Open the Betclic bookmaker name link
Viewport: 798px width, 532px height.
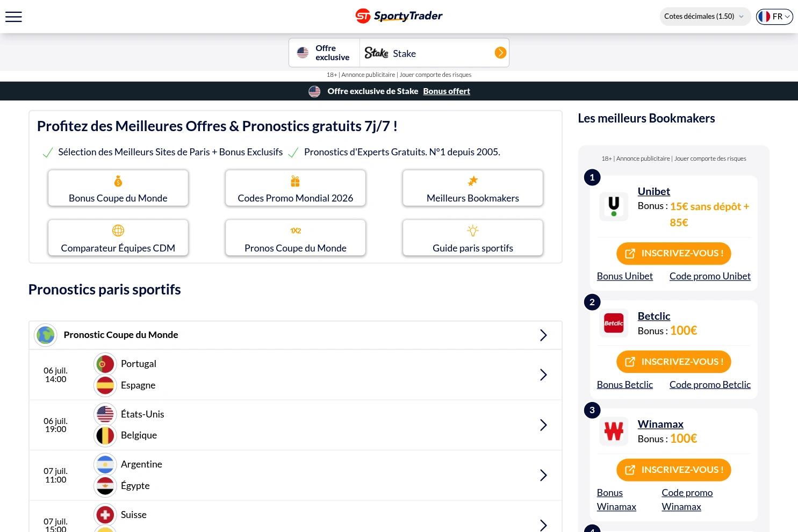coord(654,316)
